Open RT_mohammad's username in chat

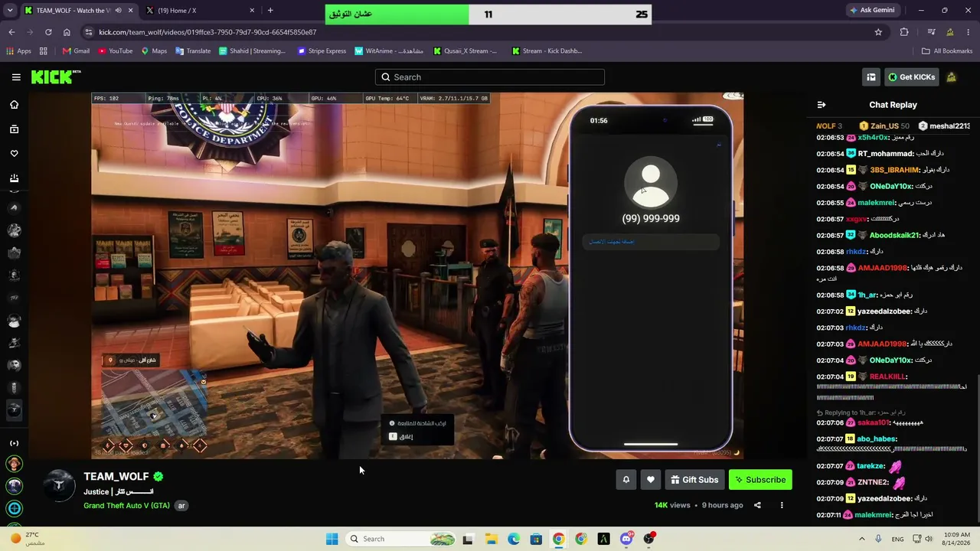point(886,154)
